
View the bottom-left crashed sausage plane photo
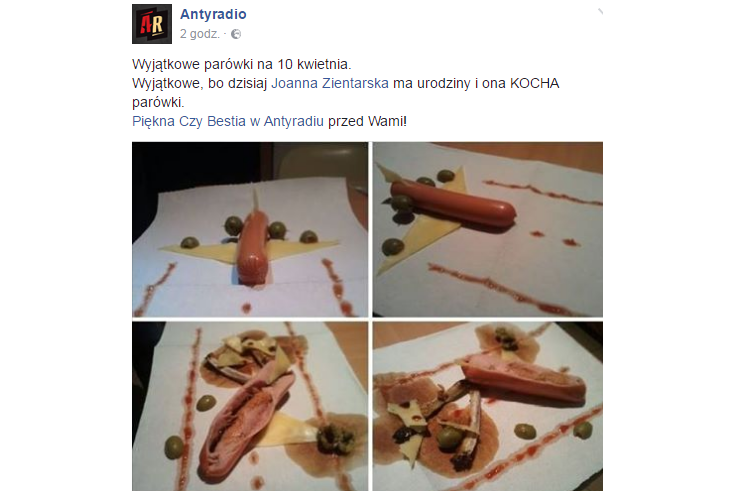[250, 406]
